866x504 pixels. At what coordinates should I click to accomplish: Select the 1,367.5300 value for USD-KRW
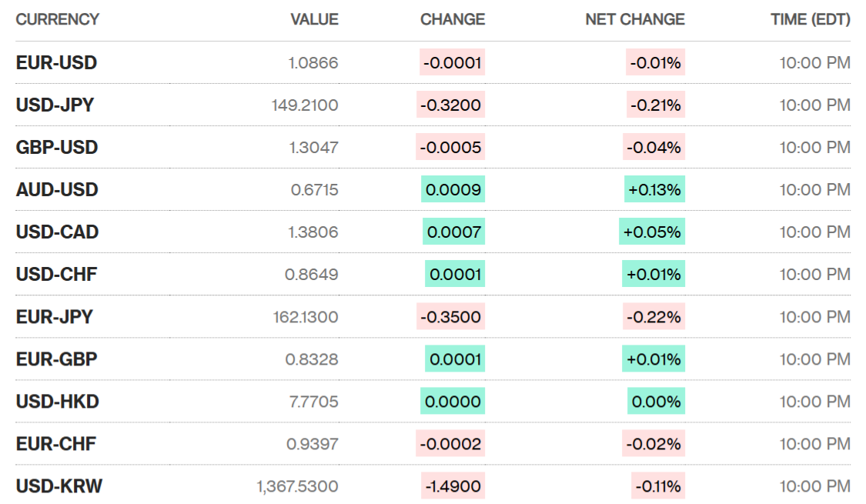click(x=297, y=486)
